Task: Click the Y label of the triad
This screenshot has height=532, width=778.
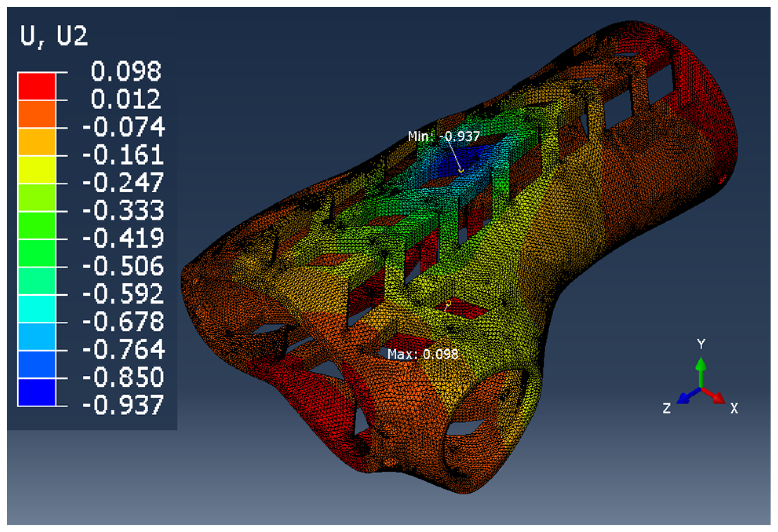Action: pyautogui.click(x=701, y=344)
